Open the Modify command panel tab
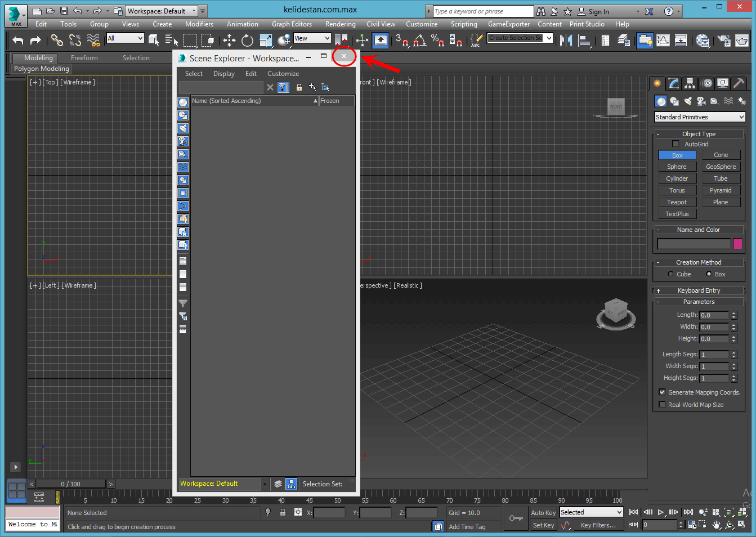The width and height of the screenshot is (756, 537). pyautogui.click(x=674, y=83)
